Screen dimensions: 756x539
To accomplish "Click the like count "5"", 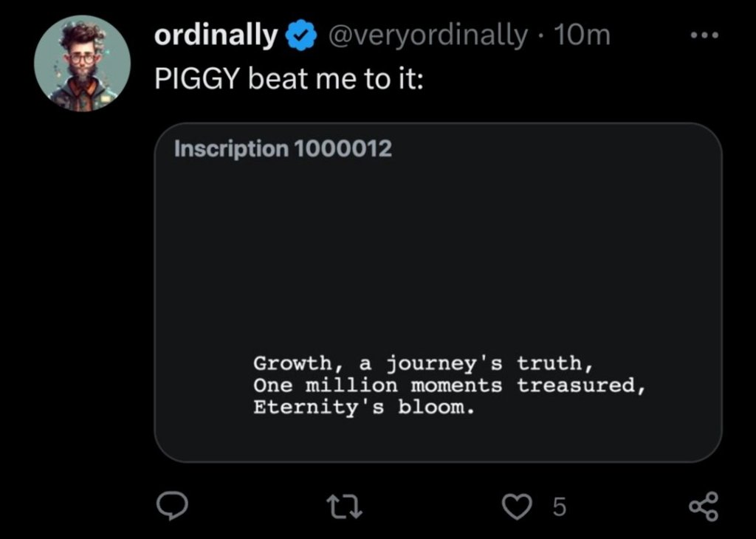I will click(x=559, y=507).
